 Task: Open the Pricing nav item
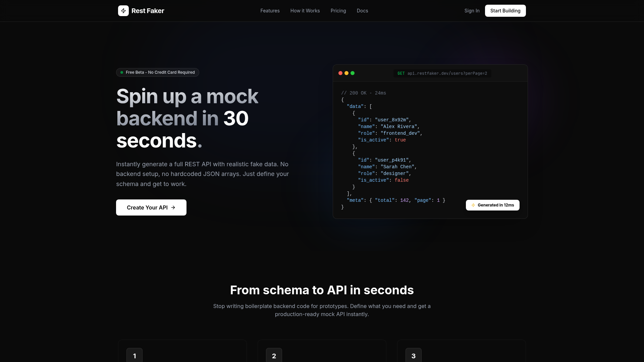coord(338,11)
